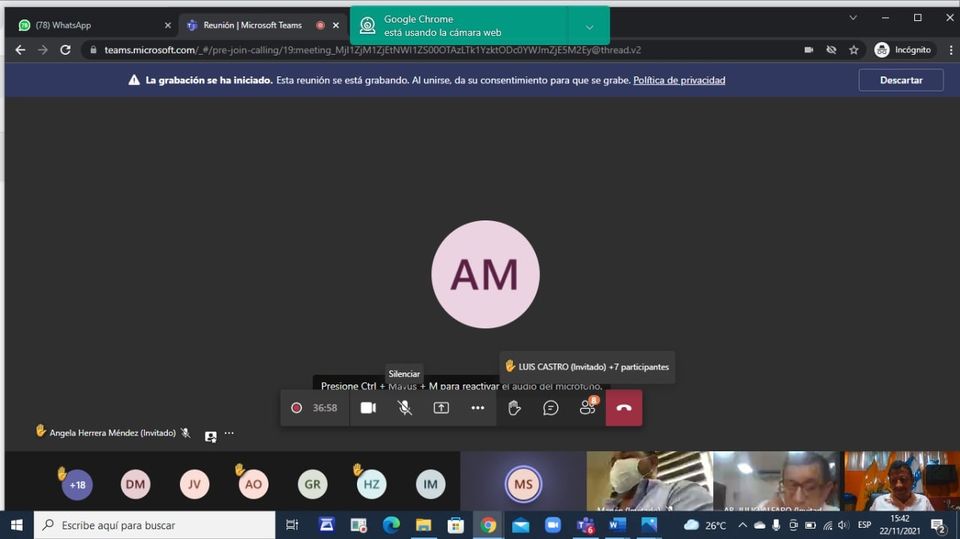Unmute the microphone in the meeting toolbar
This screenshot has height=539, width=960.
tap(404, 408)
